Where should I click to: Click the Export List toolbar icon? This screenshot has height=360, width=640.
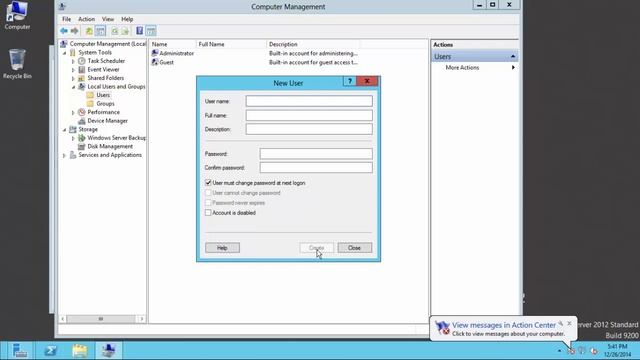[x=125, y=31]
